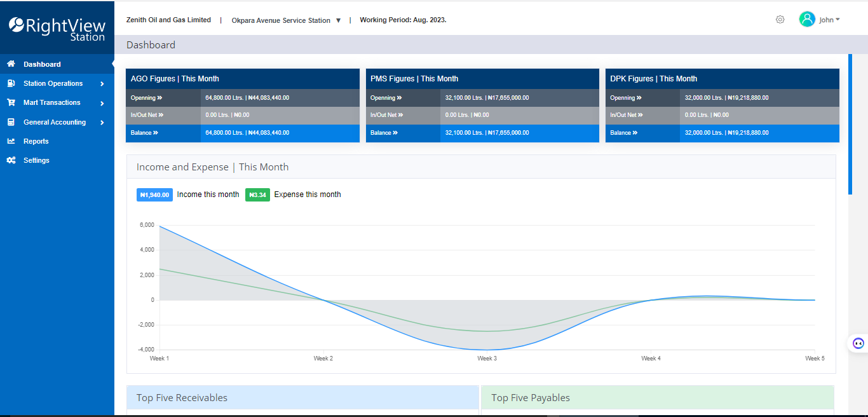The image size is (868, 417).
Task: Open the John user dropdown caret
Action: pos(837,20)
